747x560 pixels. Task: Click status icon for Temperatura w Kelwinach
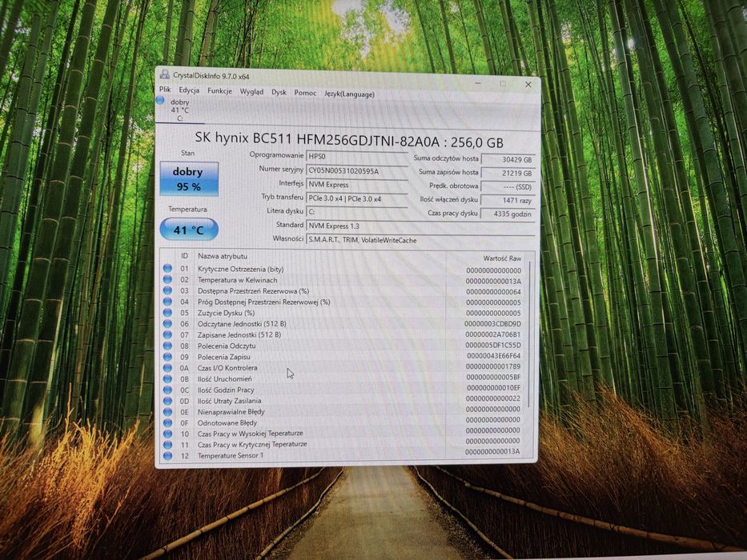(x=167, y=279)
